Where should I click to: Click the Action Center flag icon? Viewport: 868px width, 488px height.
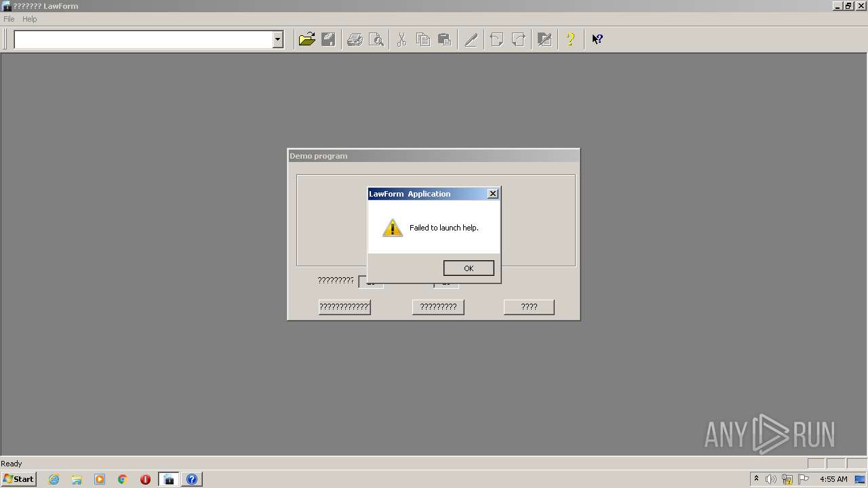804,479
